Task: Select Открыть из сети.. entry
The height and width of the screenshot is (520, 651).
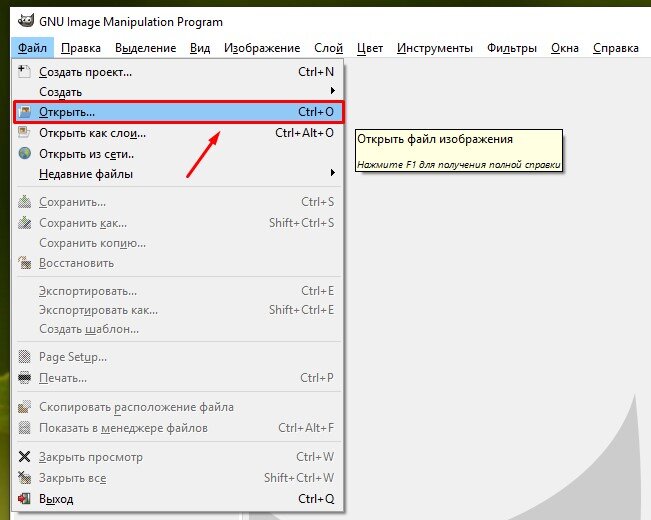Action: 178,154
